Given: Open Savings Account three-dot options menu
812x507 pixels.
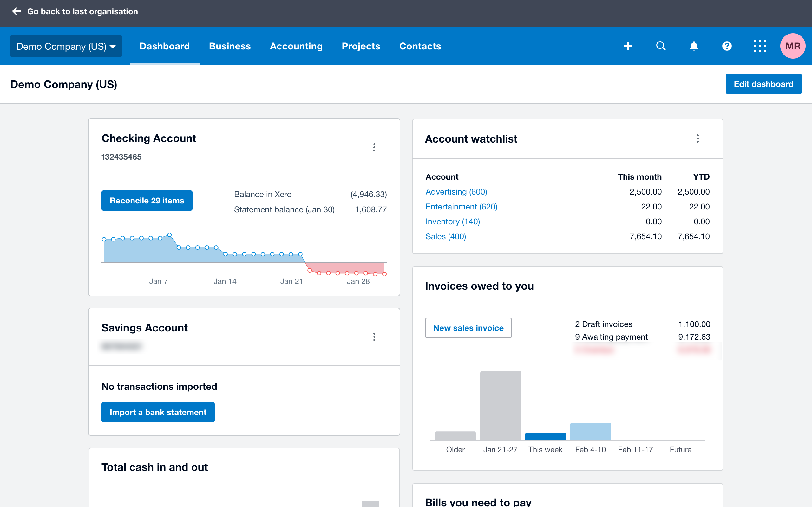Looking at the screenshot, I should pyautogui.click(x=374, y=337).
